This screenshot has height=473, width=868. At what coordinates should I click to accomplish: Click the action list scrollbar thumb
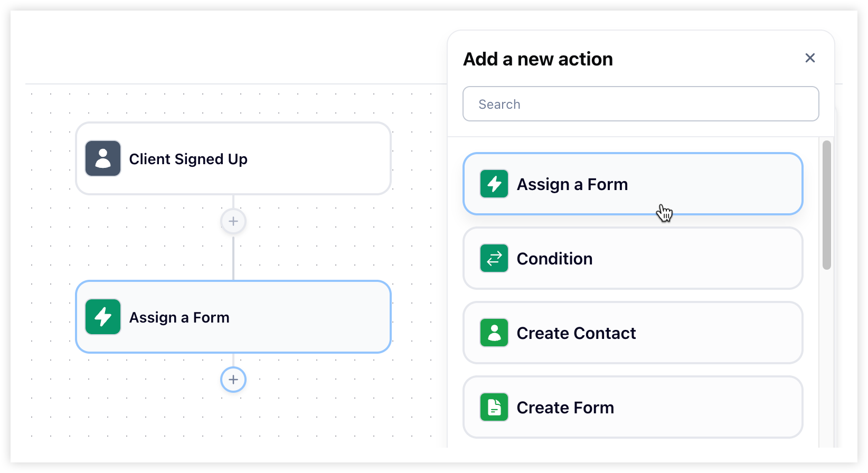coord(827,205)
